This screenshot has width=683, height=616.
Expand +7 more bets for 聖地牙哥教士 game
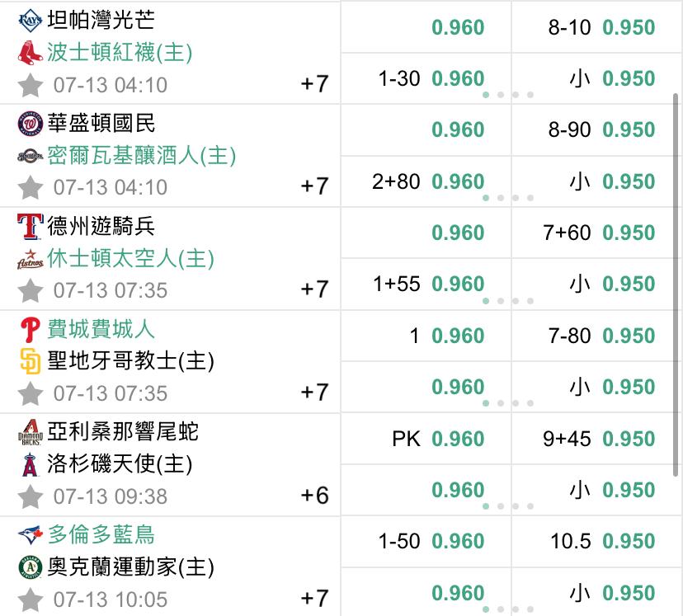click(314, 393)
